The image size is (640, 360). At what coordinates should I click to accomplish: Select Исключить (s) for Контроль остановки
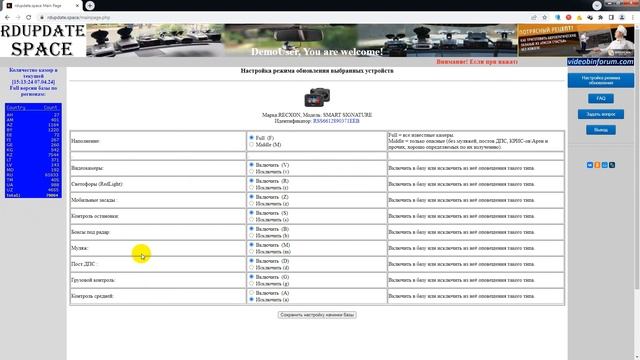251,219
